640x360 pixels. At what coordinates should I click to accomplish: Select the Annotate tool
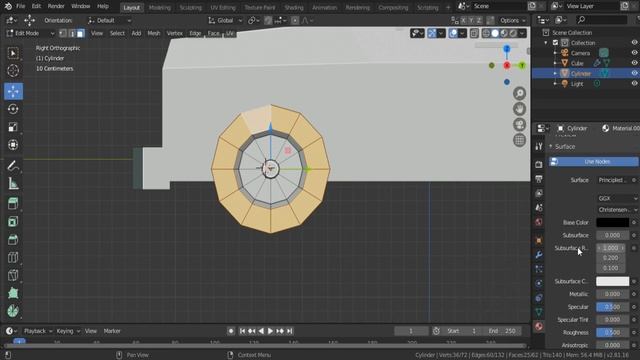pyautogui.click(x=13, y=166)
